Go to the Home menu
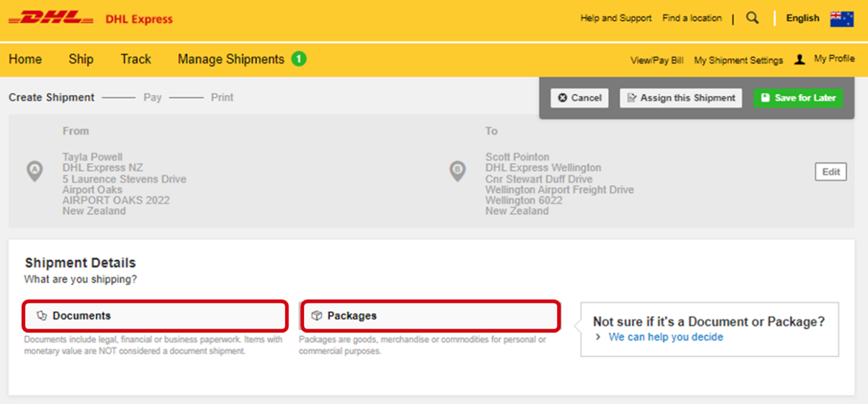 tap(25, 59)
